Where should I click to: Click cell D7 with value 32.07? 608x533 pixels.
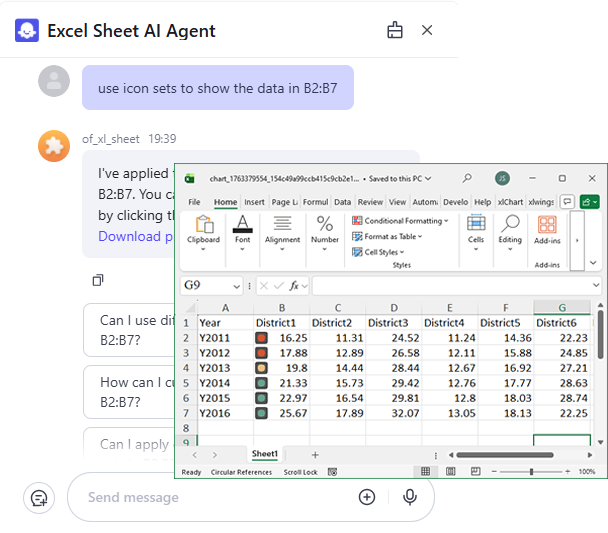click(x=394, y=413)
